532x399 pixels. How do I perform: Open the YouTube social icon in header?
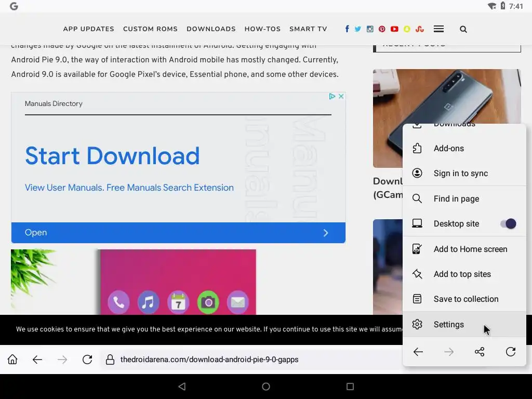tap(394, 29)
